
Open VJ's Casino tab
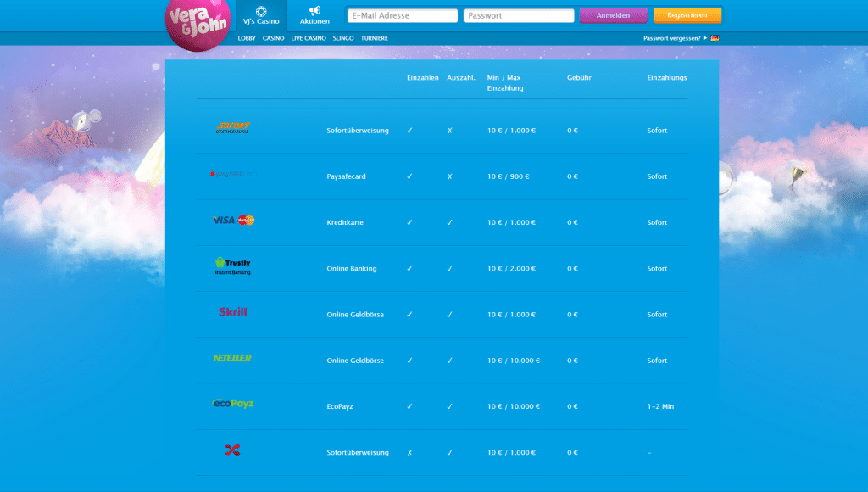[x=261, y=15]
